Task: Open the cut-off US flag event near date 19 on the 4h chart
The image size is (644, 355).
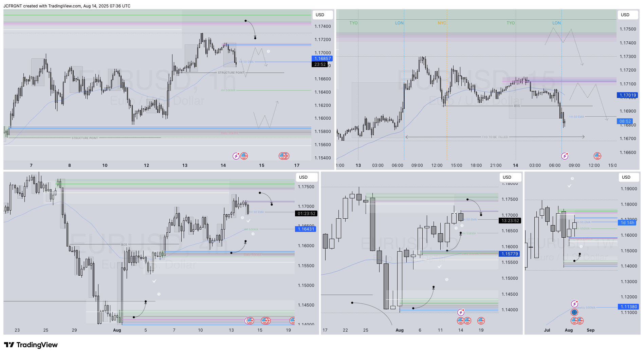Action: [292, 320]
